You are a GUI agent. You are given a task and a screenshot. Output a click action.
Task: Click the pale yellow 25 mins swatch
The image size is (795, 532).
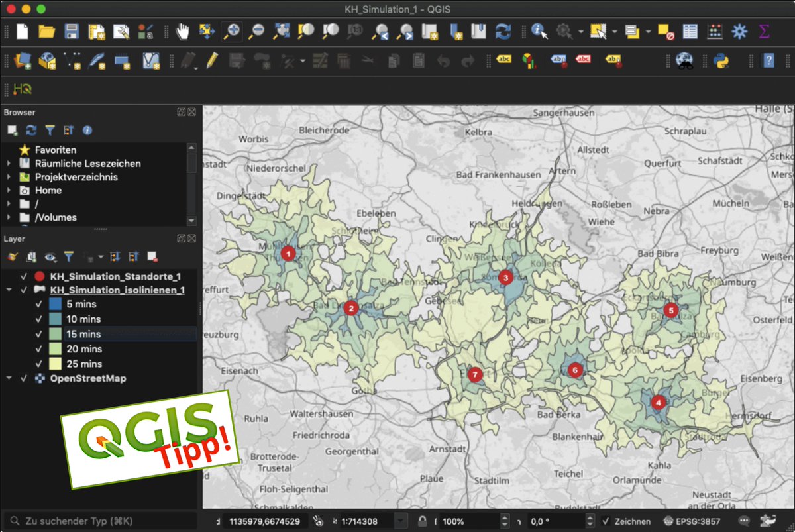click(55, 364)
